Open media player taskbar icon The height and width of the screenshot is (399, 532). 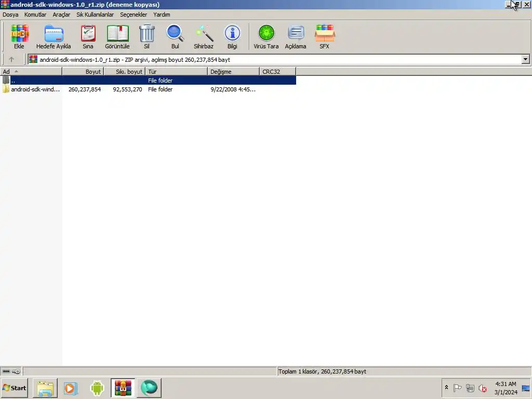(x=71, y=388)
